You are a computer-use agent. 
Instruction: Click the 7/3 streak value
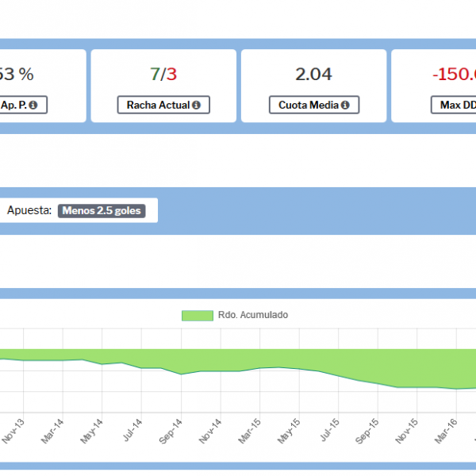point(163,75)
